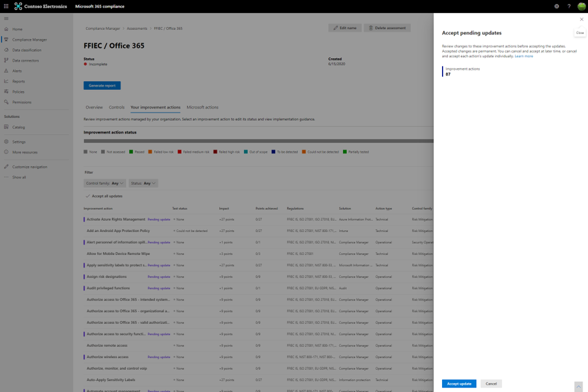Screen dimensions: 588x392
Task: Click the Settings gear in sidebar
Action: tap(6, 142)
